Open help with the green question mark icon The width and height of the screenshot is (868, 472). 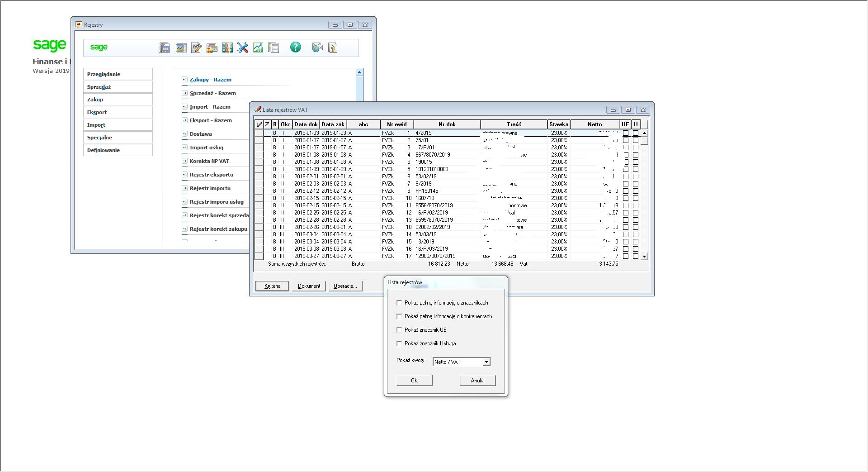pos(295,47)
